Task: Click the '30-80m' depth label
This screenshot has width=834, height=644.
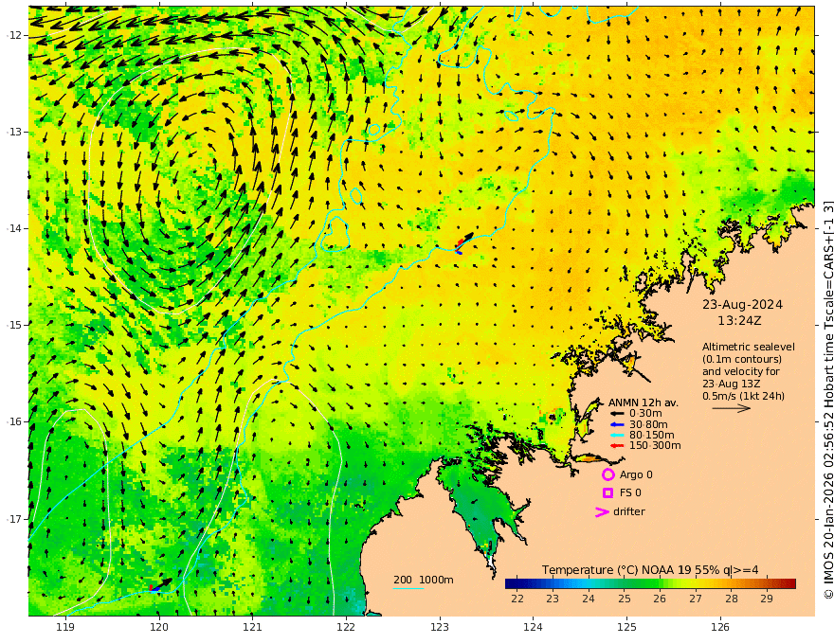Action: pos(648,424)
